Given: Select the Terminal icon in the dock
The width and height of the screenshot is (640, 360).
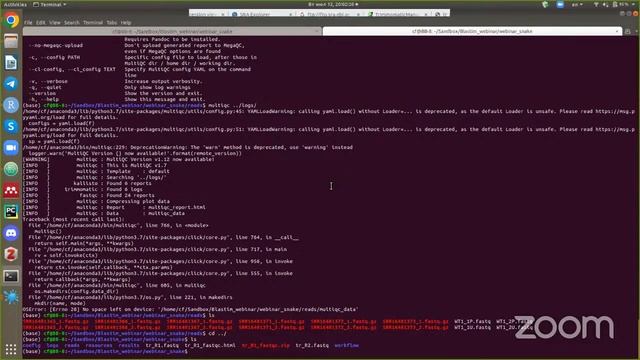Looking at the screenshot, I should [x=11, y=276].
